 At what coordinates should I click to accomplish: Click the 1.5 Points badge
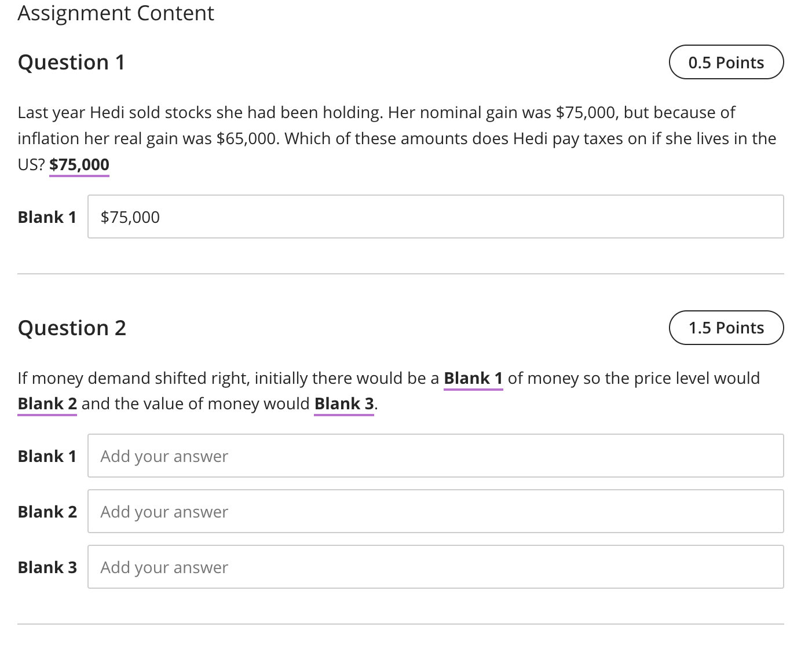726,328
